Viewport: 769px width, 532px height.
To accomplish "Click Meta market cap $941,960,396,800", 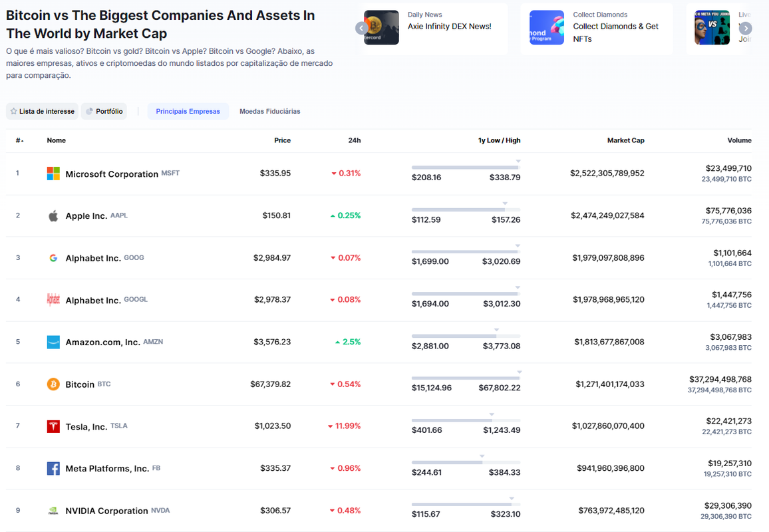I will pyautogui.click(x=611, y=468).
